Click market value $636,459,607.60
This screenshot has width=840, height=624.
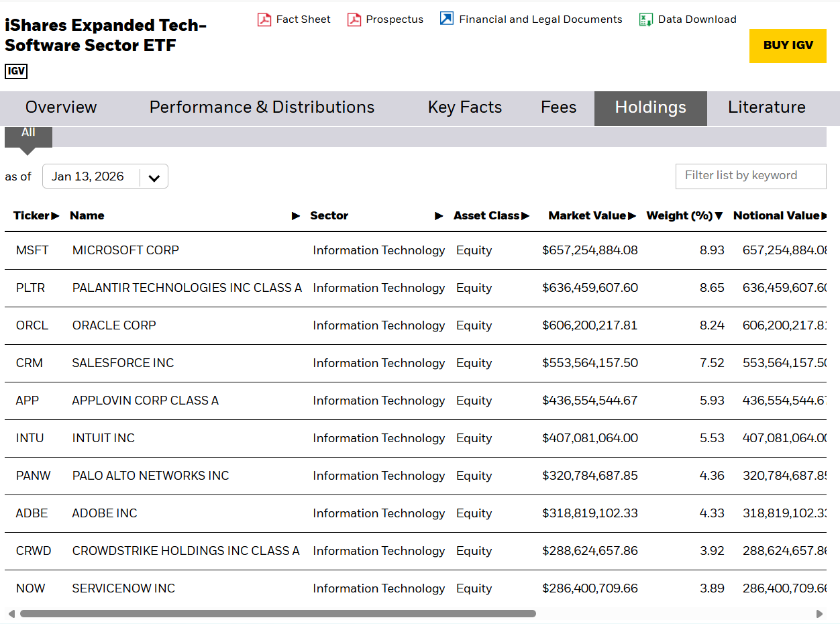(x=590, y=288)
